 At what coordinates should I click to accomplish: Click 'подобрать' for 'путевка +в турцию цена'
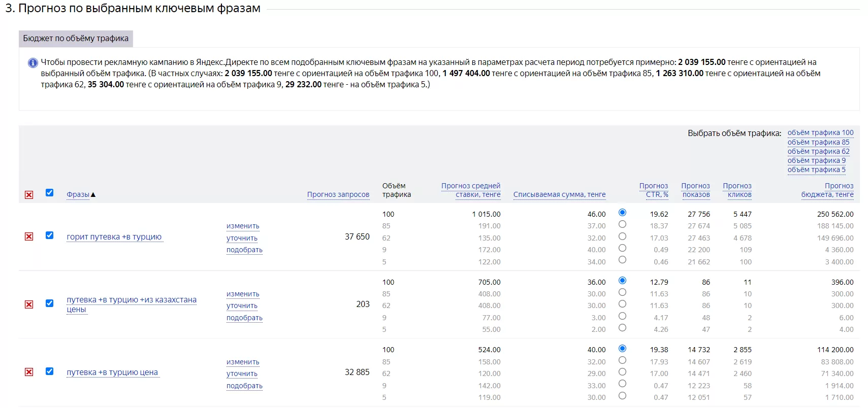point(244,386)
